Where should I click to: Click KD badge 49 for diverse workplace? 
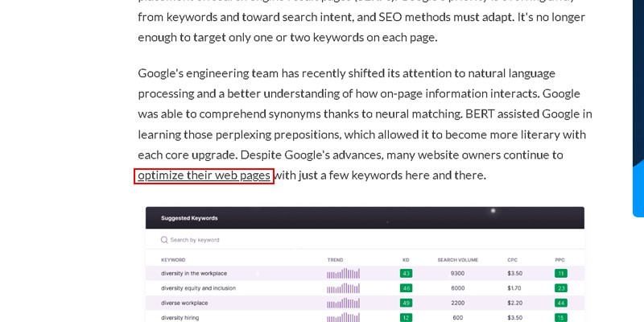pyautogui.click(x=406, y=303)
